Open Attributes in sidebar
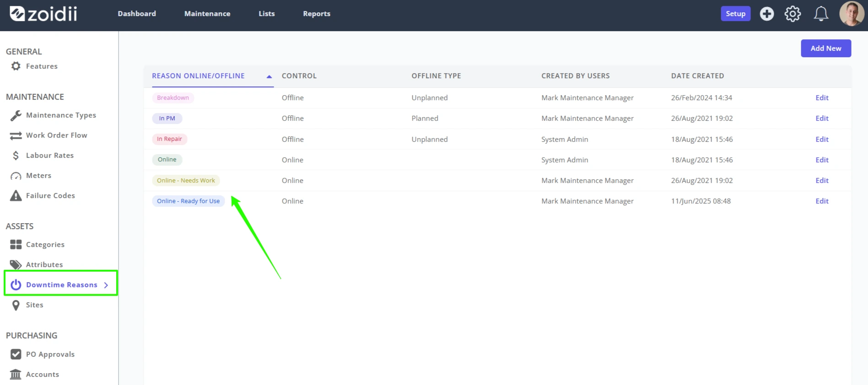Viewport: 868px width, 385px height. pos(44,265)
